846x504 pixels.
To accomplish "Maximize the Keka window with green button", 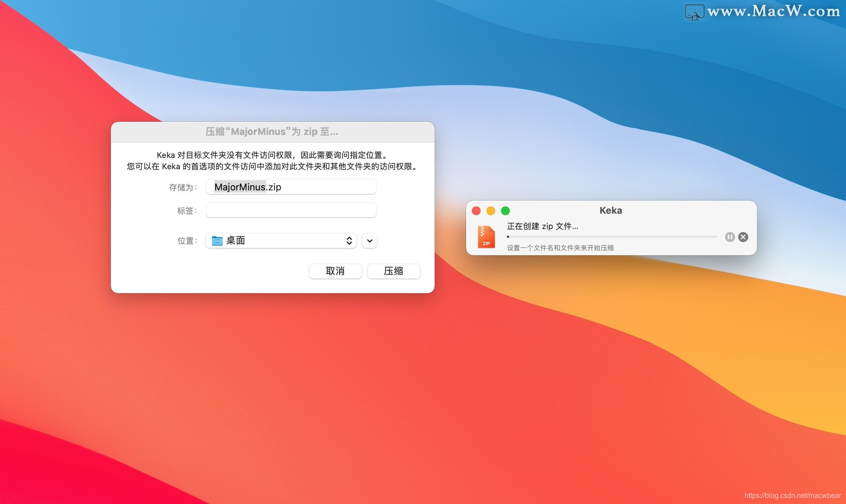I will pyautogui.click(x=505, y=211).
